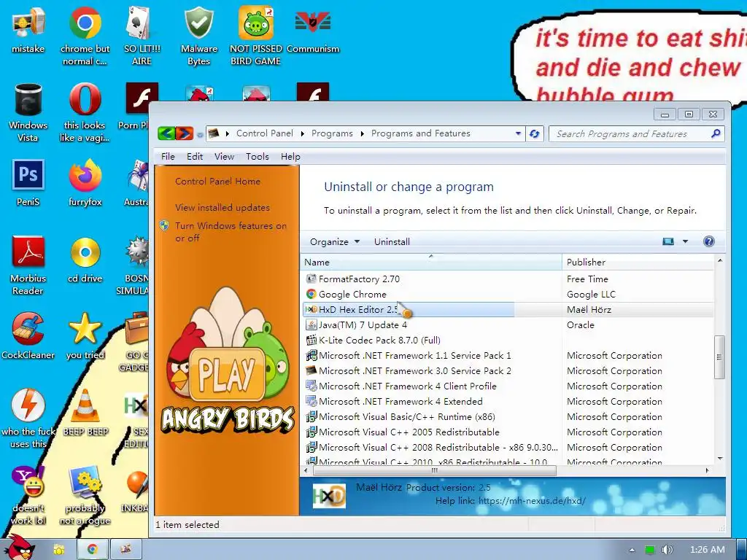Click the search magnifier icon
The height and width of the screenshot is (560, 747).
point(716,134)
